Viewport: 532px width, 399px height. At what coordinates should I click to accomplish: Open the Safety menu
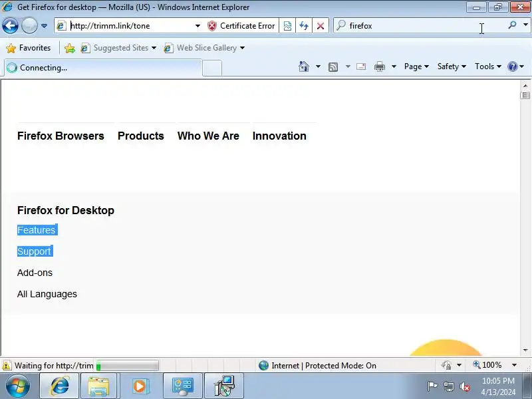pyautogui.click(x=452, y=66)
